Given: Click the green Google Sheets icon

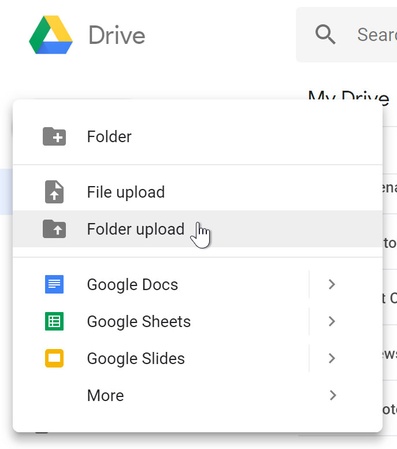Looking at the screenshot, I should (54, 321).
